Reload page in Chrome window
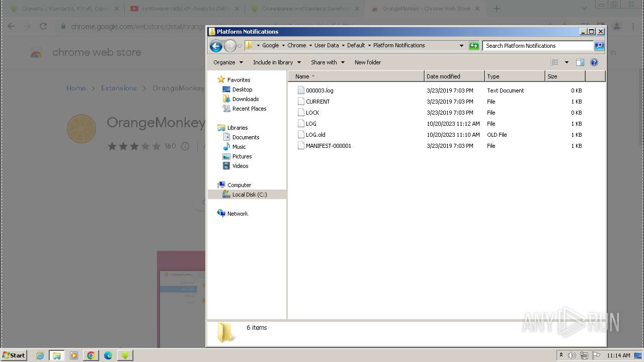 (43, 27)
